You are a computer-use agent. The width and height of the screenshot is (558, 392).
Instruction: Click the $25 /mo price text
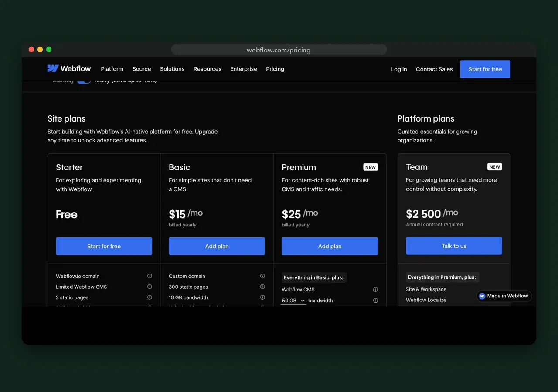coord(300,214)
